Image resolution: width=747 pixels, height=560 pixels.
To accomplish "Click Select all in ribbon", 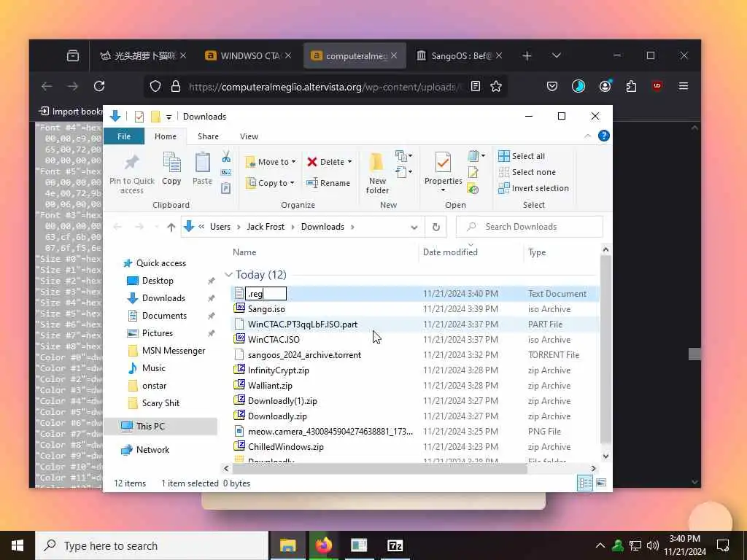I will (x=522, y=156).
